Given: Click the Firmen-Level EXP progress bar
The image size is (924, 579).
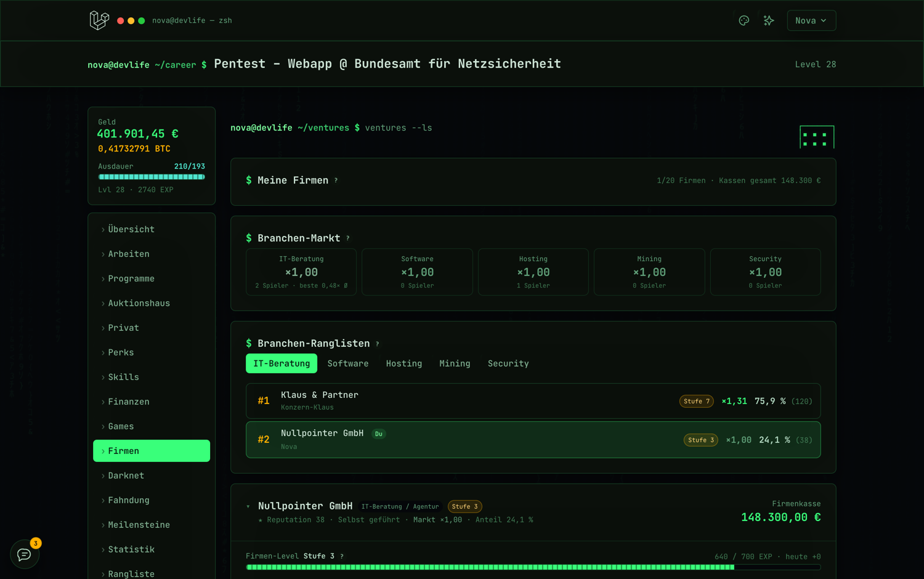Looking at the screenshot, I should (x=533, y=567).
